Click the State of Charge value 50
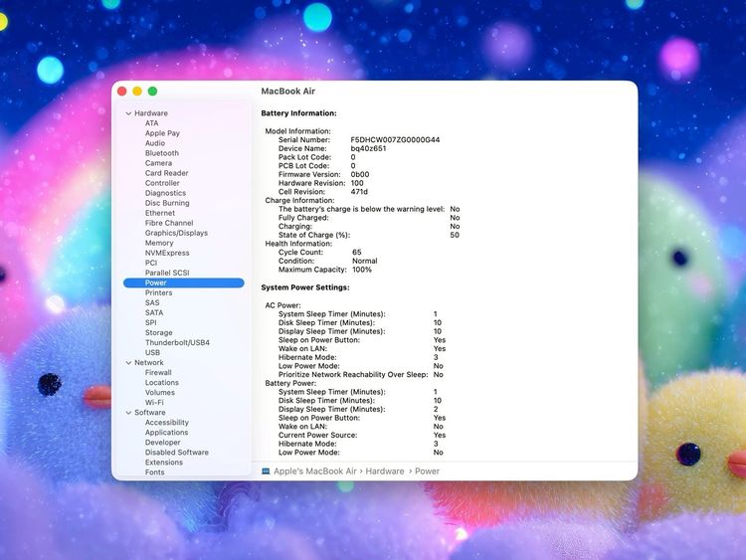 pyautogui.click(x=455, y=236)
